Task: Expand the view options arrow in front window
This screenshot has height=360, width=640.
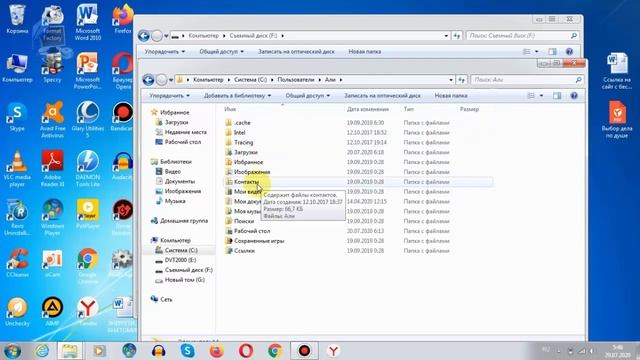Action: click(x=541, y=96)
